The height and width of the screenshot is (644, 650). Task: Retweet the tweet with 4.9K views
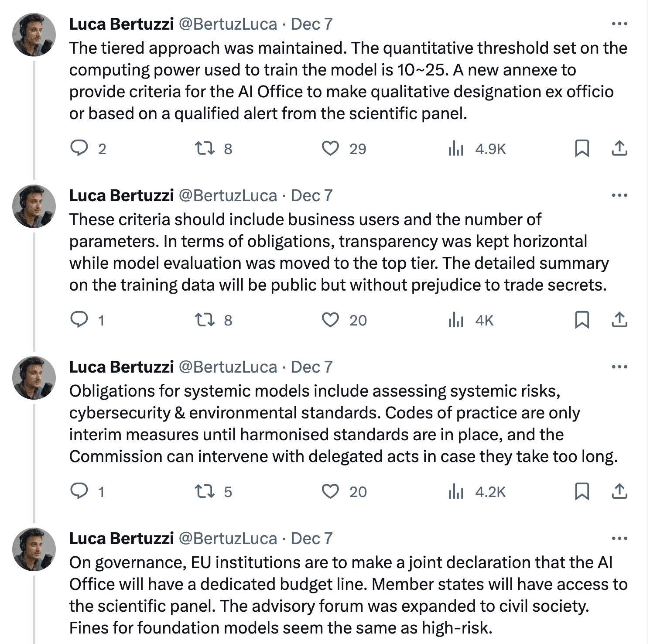point(205,148)
